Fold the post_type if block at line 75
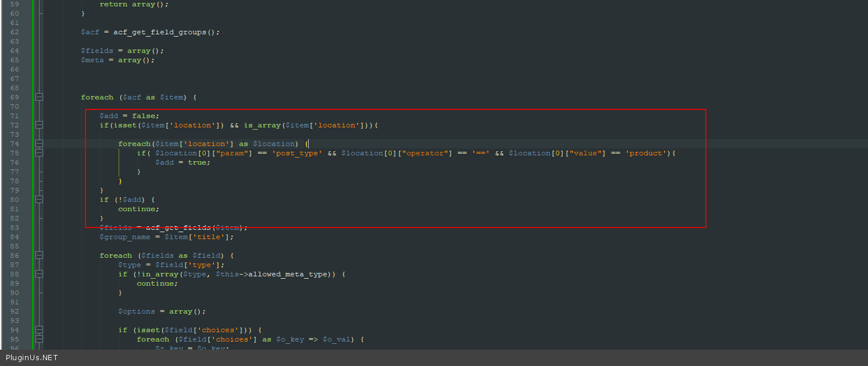Viewport: 868px width, 366px height. coord(39,153)
